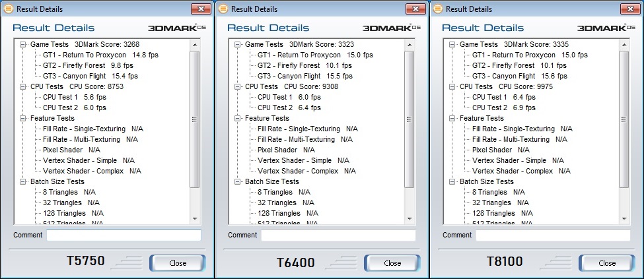
Task: Close the first window via red X
Action: coord(201,9)
